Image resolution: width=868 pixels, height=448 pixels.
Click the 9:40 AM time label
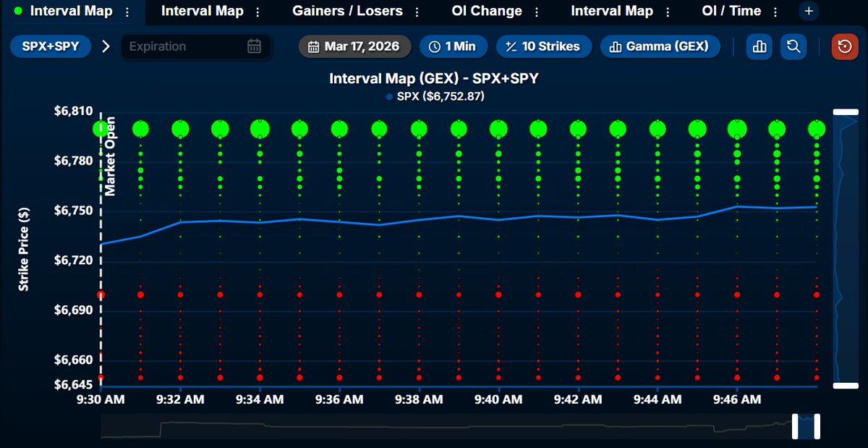pos(498,400)
